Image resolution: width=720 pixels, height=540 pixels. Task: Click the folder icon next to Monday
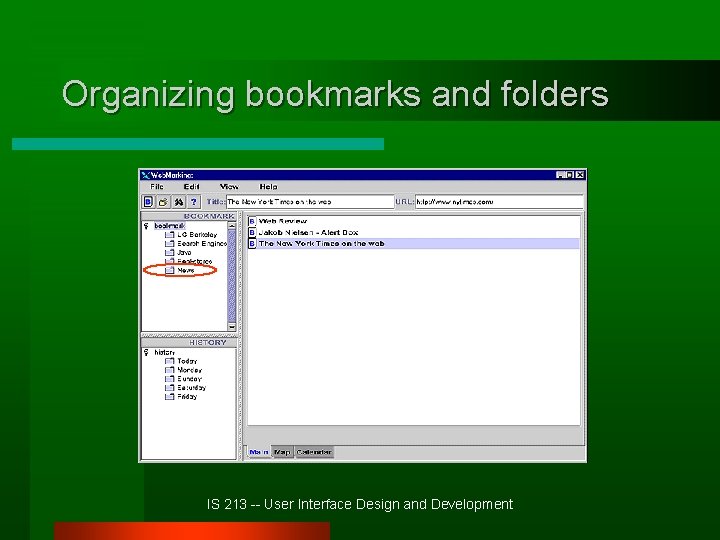169,370
